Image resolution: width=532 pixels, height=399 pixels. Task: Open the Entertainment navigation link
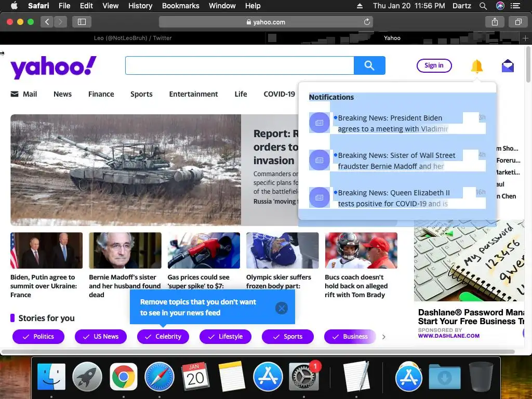193,94
